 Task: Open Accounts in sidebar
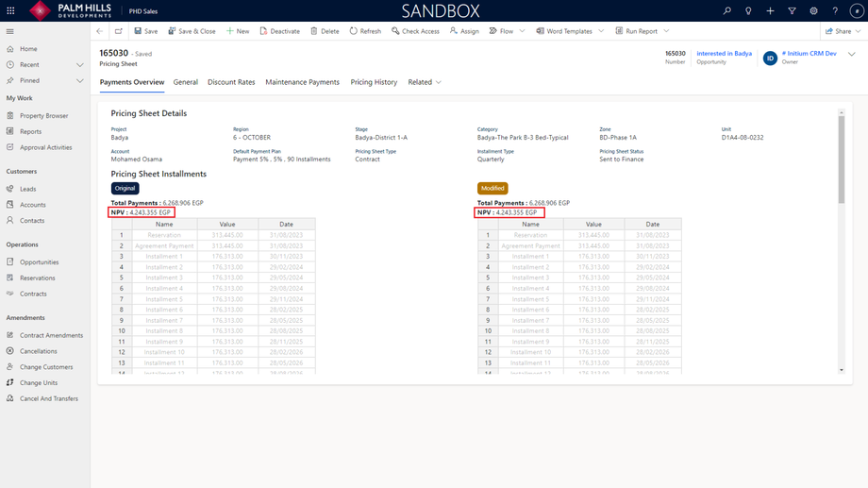coord(33,205)
